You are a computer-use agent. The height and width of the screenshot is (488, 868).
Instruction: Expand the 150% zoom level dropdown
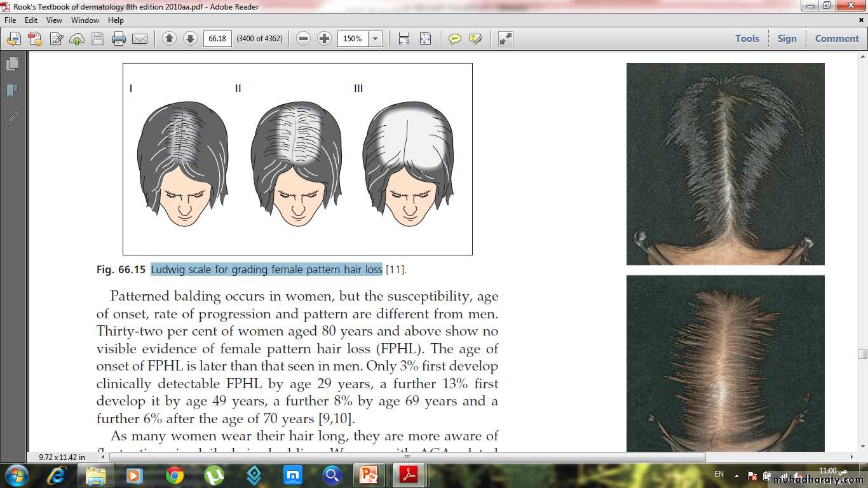coord(376,39)
